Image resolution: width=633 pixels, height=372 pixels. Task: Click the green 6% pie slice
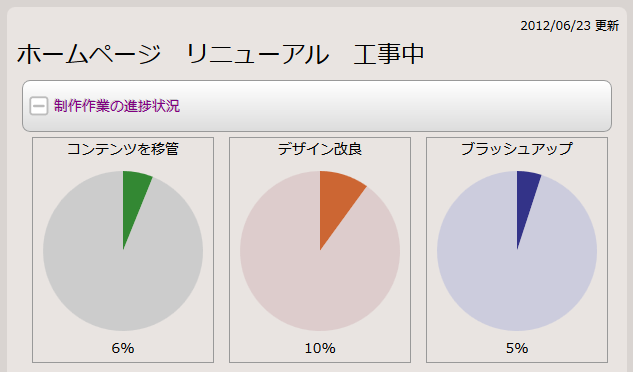pyautogui.click(x=135, y=202)
